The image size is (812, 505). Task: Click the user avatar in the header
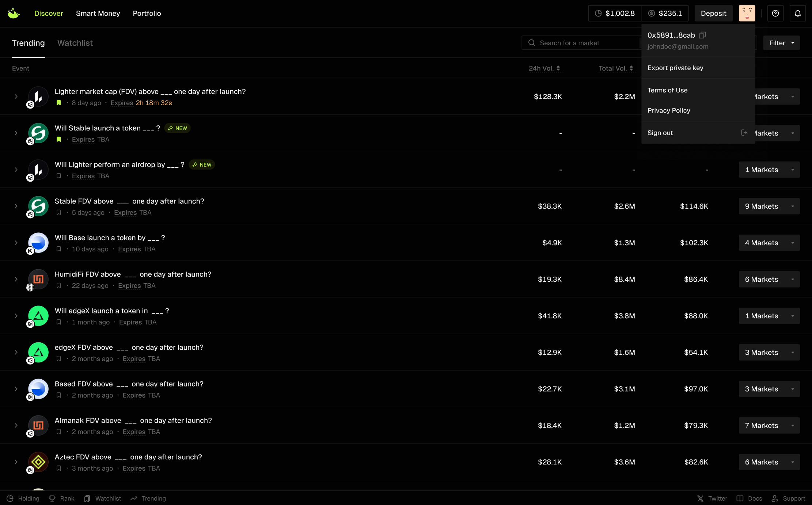[747, 14]
